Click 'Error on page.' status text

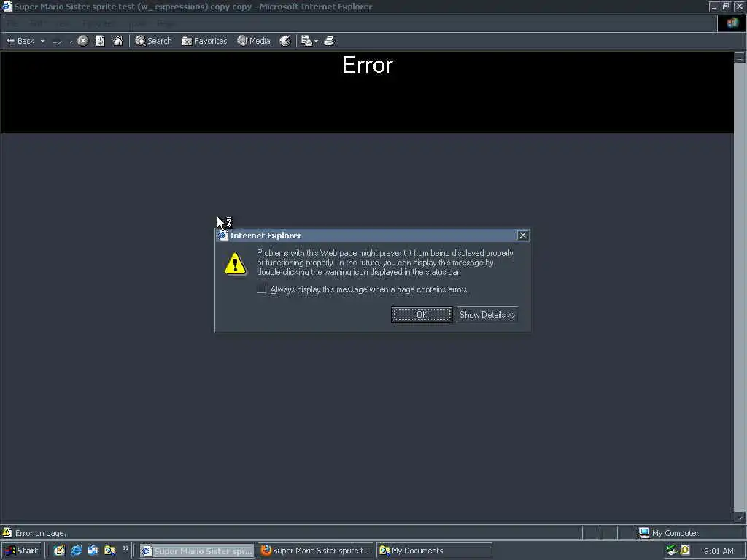tap(41, 533)
